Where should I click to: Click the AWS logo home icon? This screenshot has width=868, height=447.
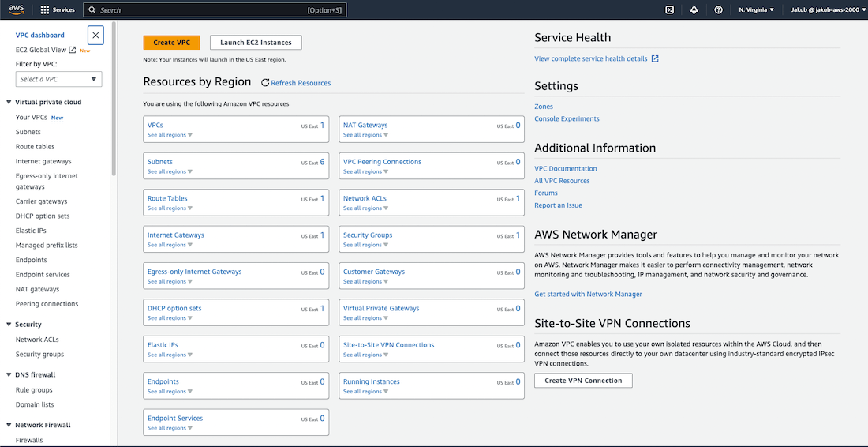17,9
